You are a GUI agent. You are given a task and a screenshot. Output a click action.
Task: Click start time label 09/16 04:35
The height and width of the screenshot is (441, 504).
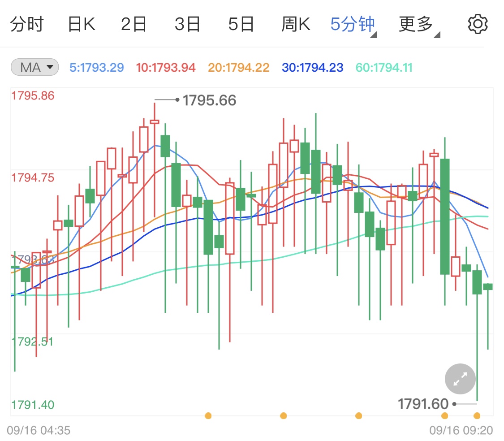point(39,430)
